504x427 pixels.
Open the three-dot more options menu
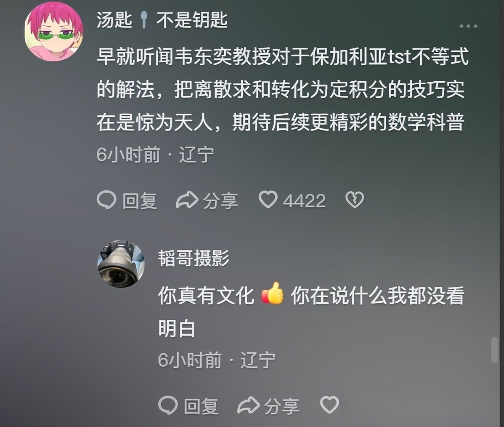pyautogui.click(x=468, y=26)
